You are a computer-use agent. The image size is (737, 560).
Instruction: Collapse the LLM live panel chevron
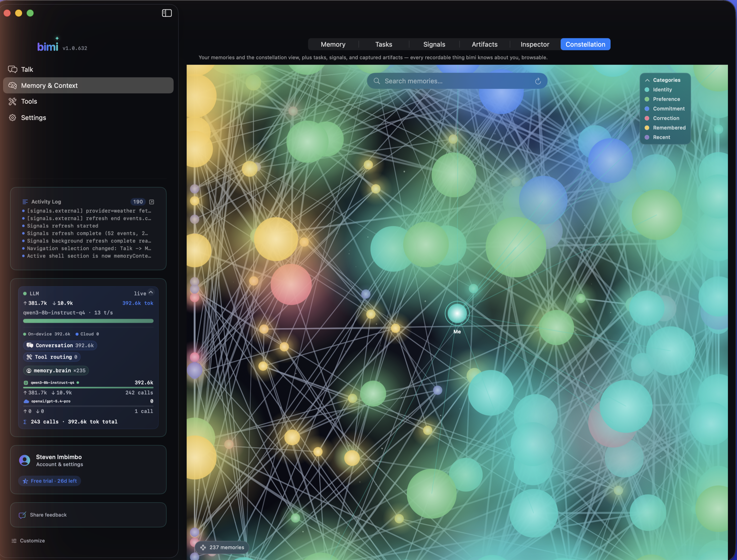tap(151, 293)
